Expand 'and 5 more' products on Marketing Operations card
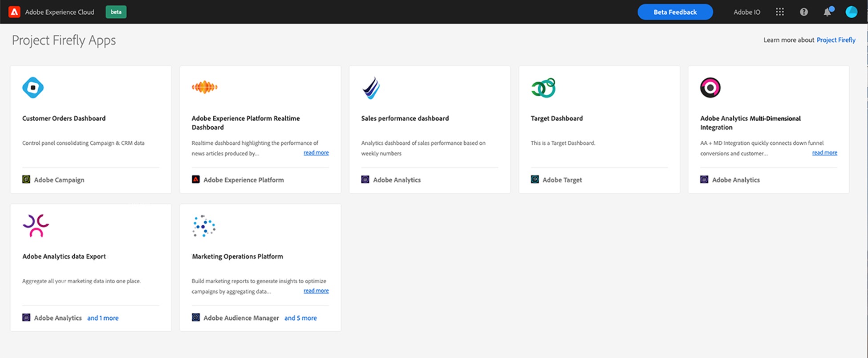The image size is (868, 358). pos(300,318)
